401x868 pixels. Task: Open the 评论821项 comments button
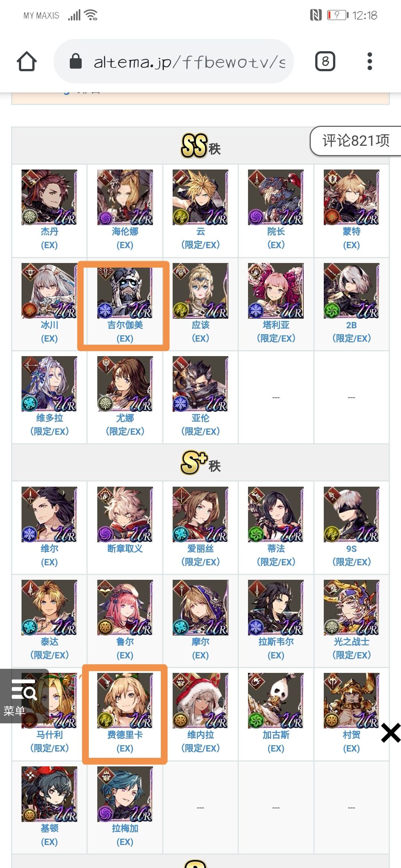(356, 141)
